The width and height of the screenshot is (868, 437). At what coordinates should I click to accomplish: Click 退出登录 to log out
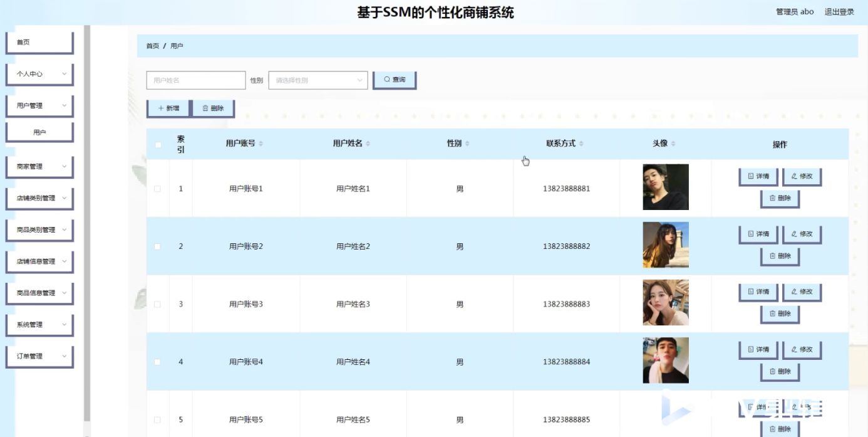click(x=839, y=12)
